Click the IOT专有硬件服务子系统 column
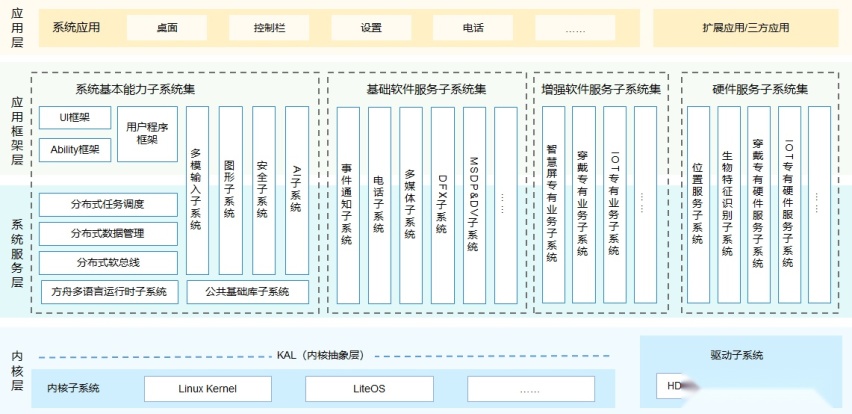Viewport: 852px width, 414px height. pos(789,205)
